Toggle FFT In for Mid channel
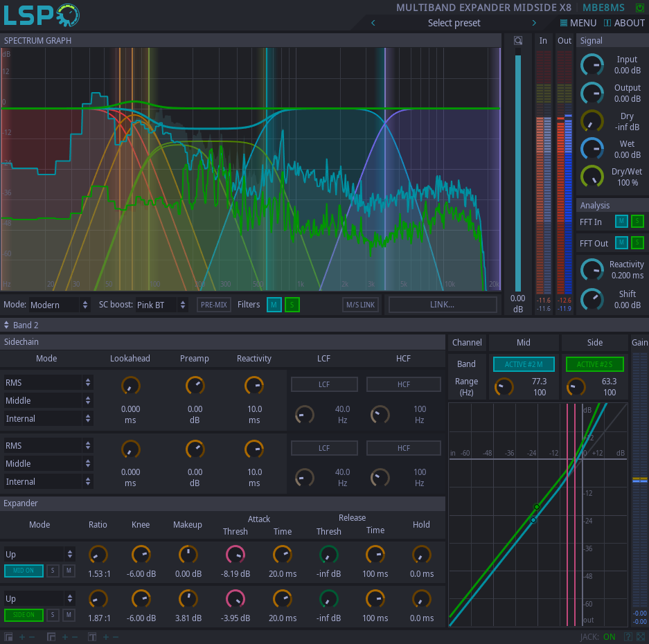This screenshot has height=644, width=649. 621,222
